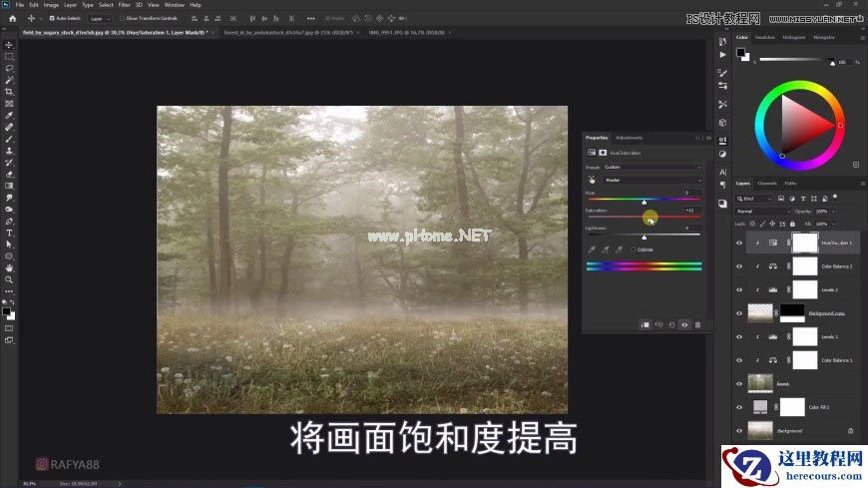Click the Saturation value field

tap(691, 211)
